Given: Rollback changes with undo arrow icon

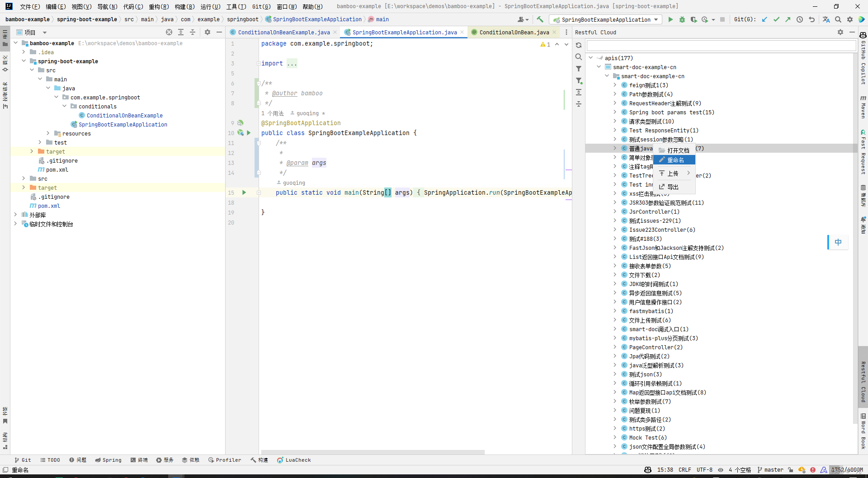Looking at the screenshot, I should click(x=811, y=19).
